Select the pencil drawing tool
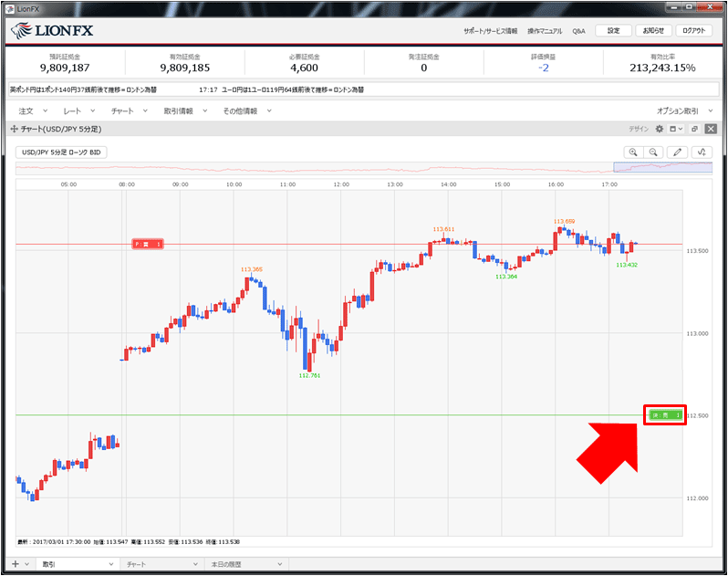This screenshot has width=728, height=576. [678, 152]
